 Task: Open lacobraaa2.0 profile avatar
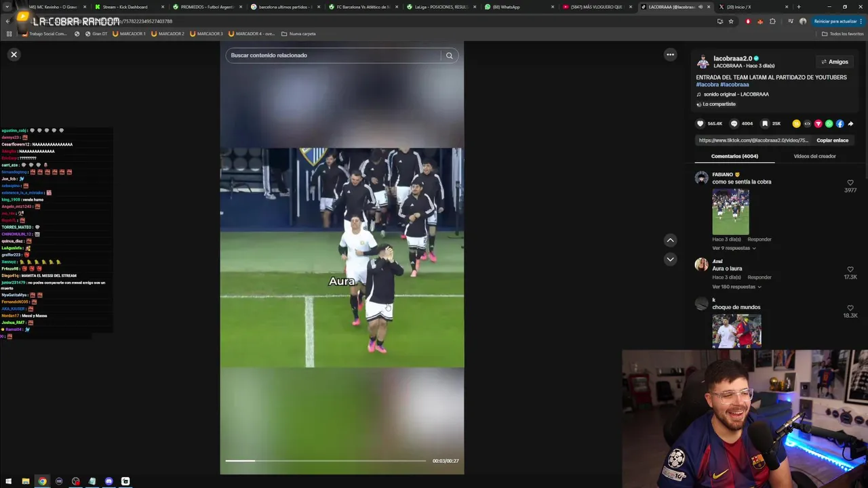point(703,62)
